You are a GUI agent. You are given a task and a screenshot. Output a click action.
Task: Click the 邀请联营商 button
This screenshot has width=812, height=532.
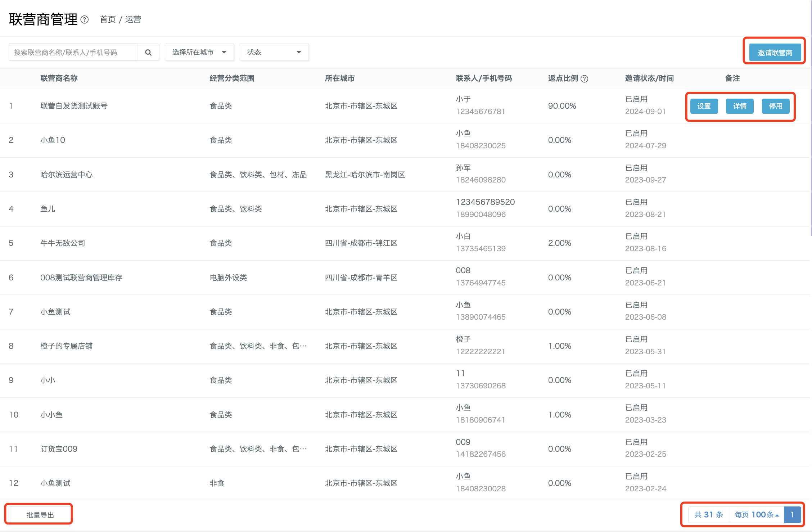[x=775, y=53]
